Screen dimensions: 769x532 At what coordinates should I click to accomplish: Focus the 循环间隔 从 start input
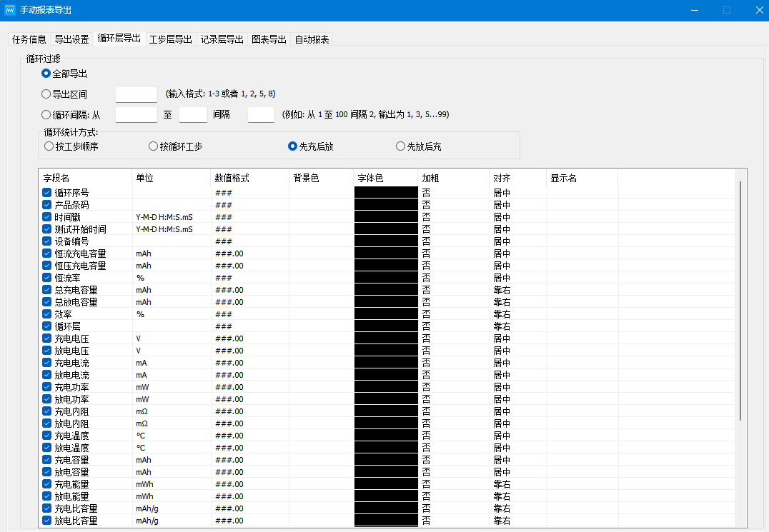click(137, 115)
